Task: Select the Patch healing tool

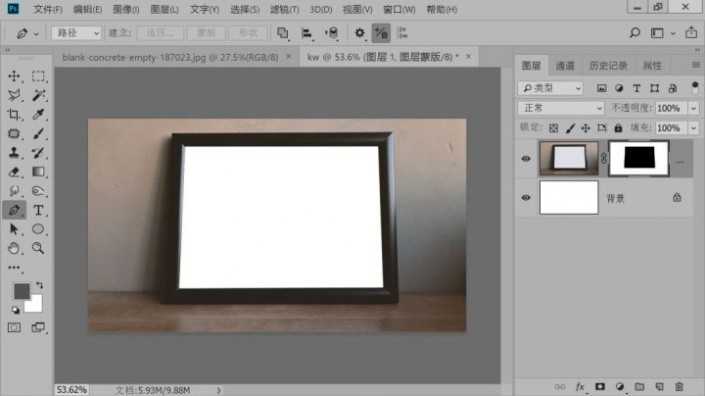Action: (14, 133)
